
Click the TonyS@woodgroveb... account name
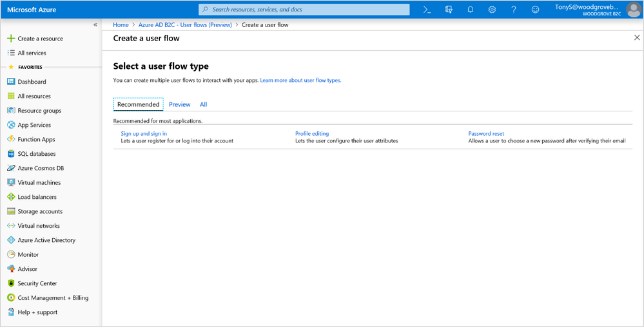click(587, 7)
